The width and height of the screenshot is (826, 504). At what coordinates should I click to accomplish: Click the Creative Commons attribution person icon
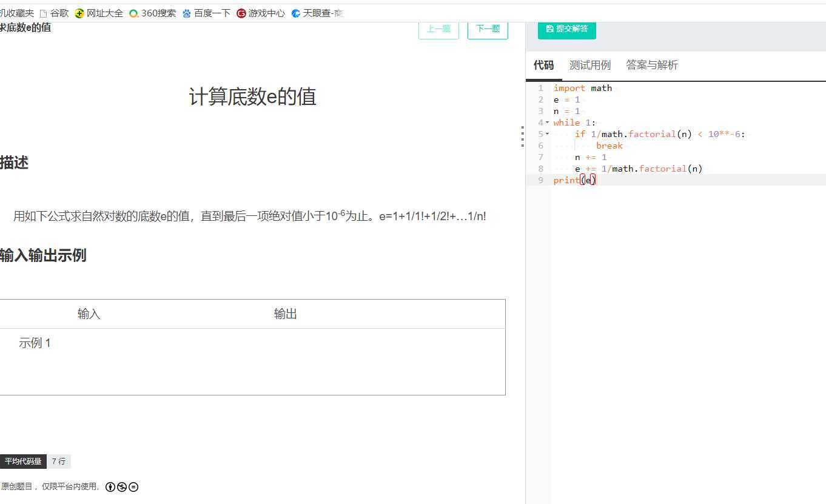(x=110, y=486)
